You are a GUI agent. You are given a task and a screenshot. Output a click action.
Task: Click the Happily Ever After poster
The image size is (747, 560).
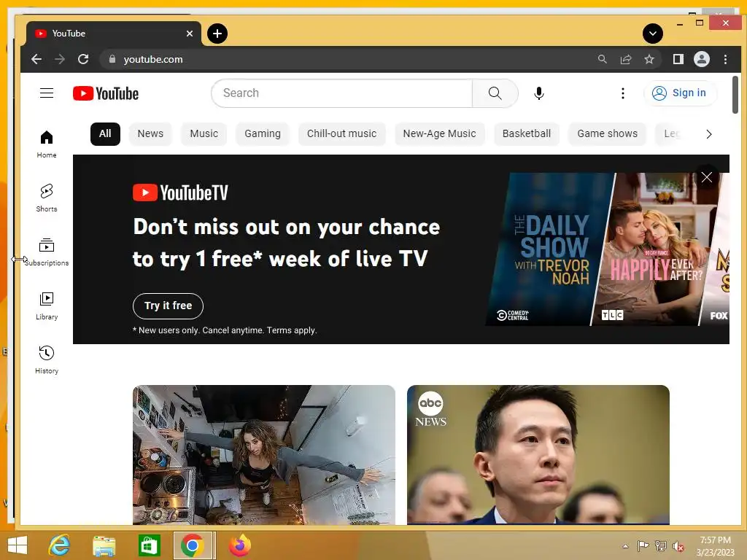coord(655,249)
